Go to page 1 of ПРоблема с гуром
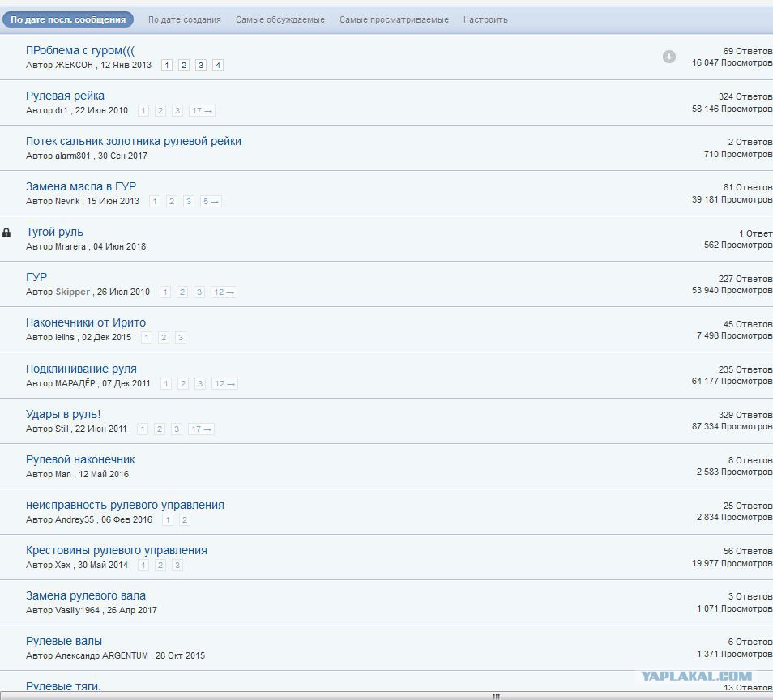 pyautogui.click(x=167, y=65)
